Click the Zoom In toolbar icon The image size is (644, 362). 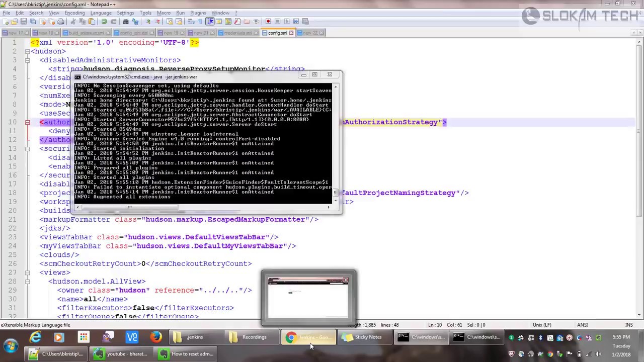(x=148, y=22)
